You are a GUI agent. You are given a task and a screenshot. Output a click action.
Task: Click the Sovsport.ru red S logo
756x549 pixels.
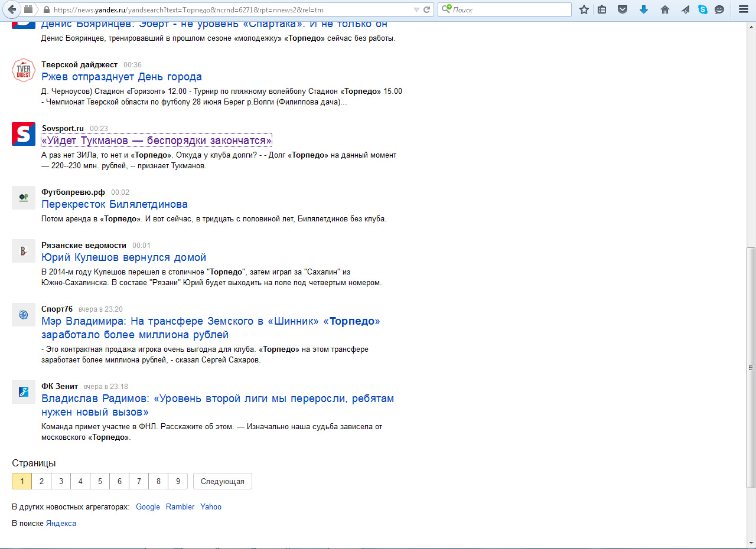pos(24,134)
